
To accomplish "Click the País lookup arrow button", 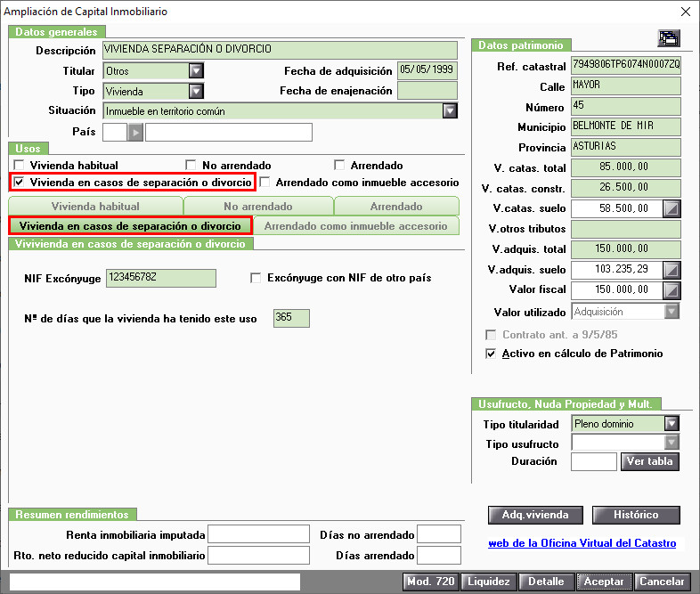I will coord(135,133).
